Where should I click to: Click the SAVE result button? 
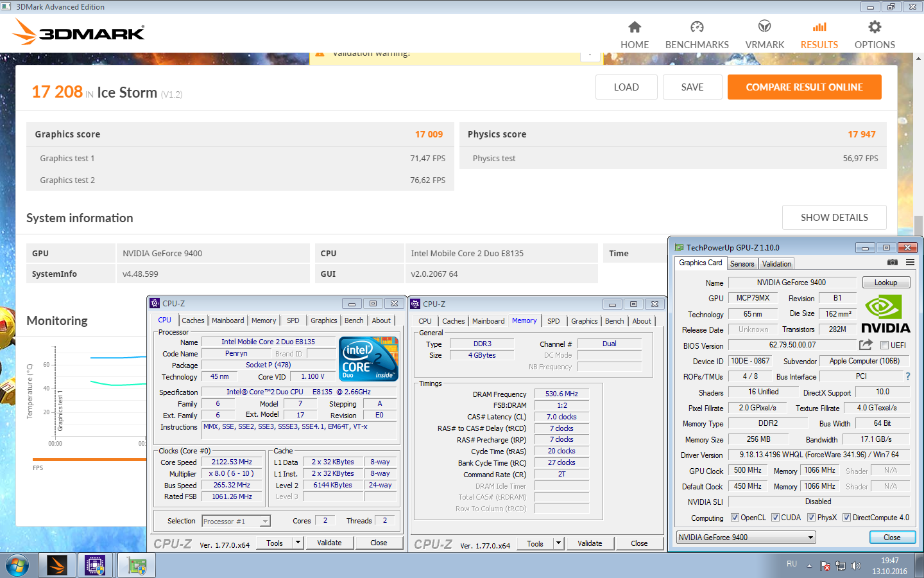point(692,87)
